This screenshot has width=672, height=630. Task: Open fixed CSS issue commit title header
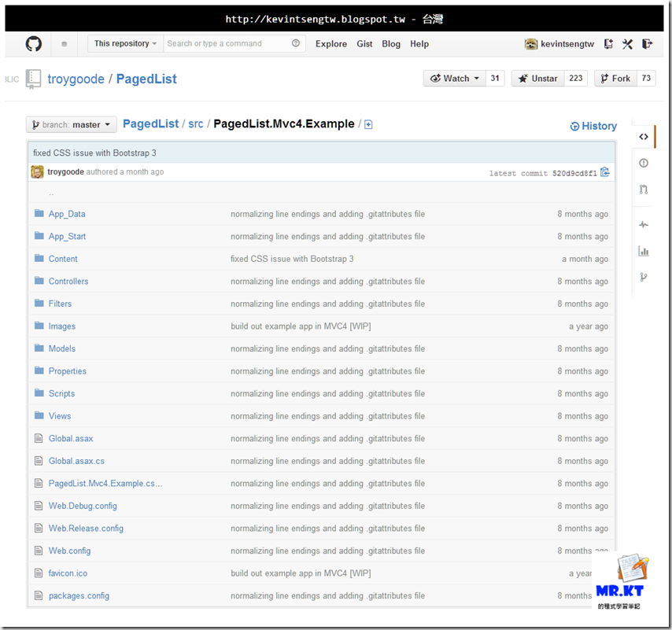coord(94,153)
